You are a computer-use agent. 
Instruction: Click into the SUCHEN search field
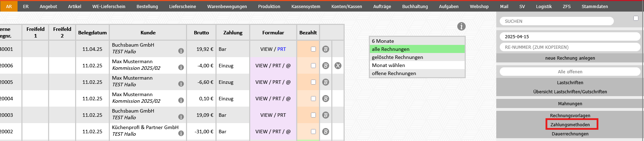click(x=556, y=21)
